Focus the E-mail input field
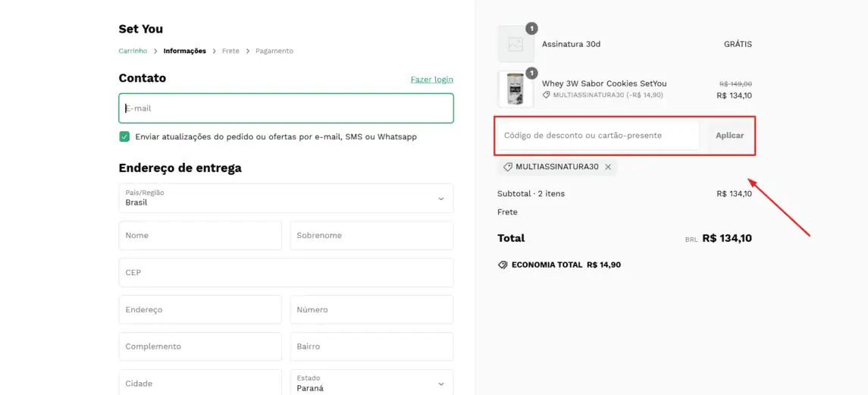 pyautogui.click(x=287, y=108)
